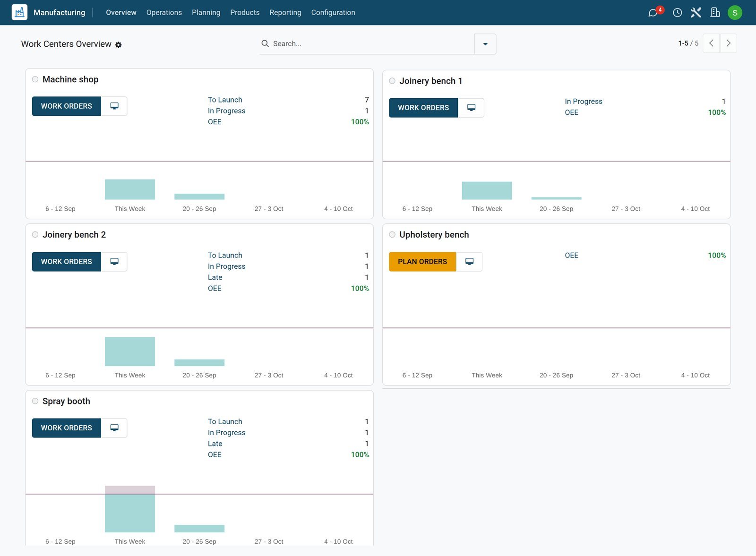Click Machine shop This Week load bar

point(130,189)
